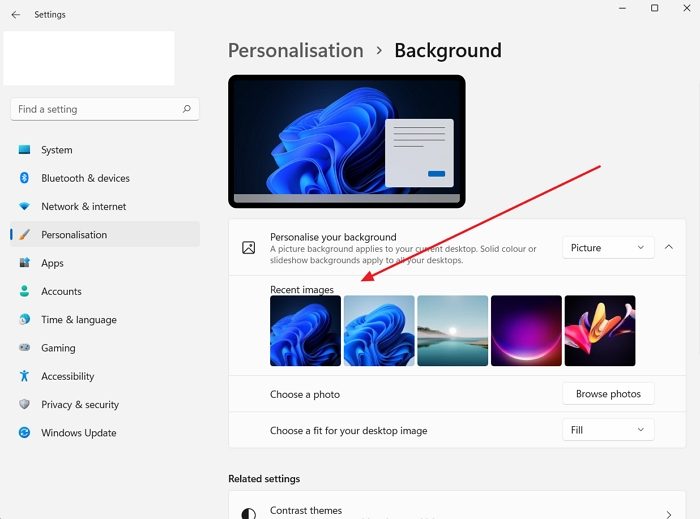Click the Time & language globe icon

[25, 319]
